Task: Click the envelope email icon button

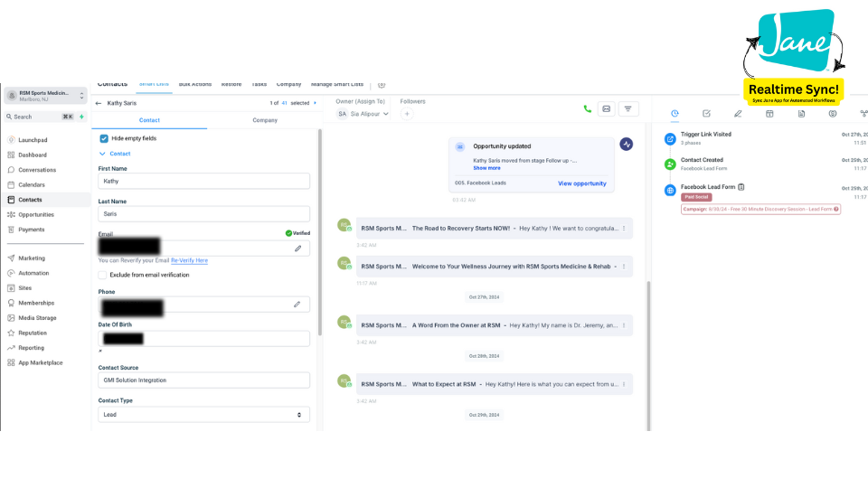Action: (606, 109)
